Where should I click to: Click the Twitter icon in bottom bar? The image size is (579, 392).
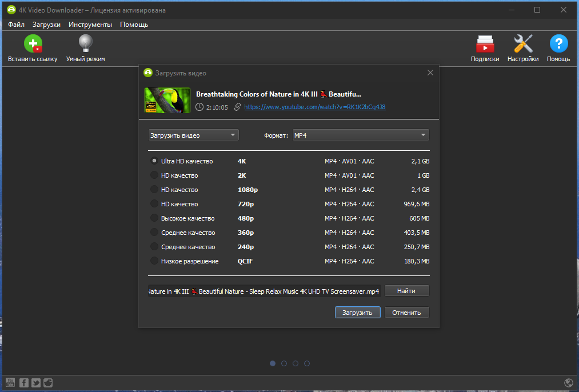click(36, 382)
